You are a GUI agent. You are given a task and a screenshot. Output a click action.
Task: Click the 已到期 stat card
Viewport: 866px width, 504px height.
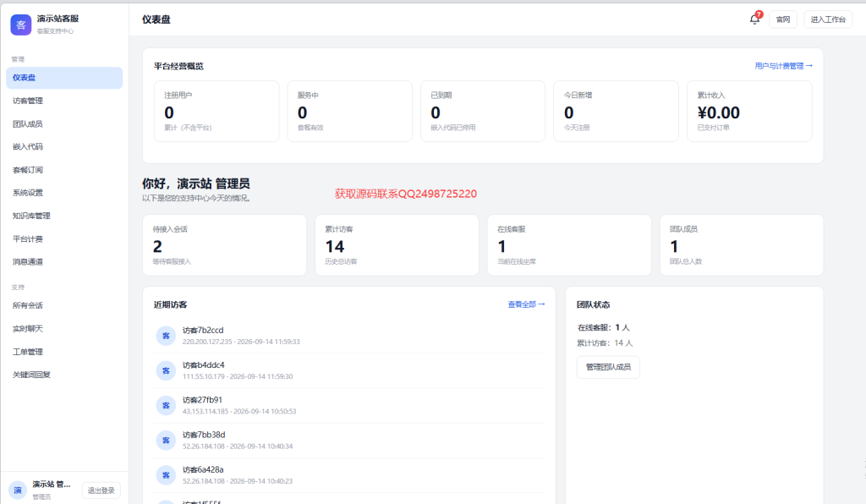click(x=483, y=112)
